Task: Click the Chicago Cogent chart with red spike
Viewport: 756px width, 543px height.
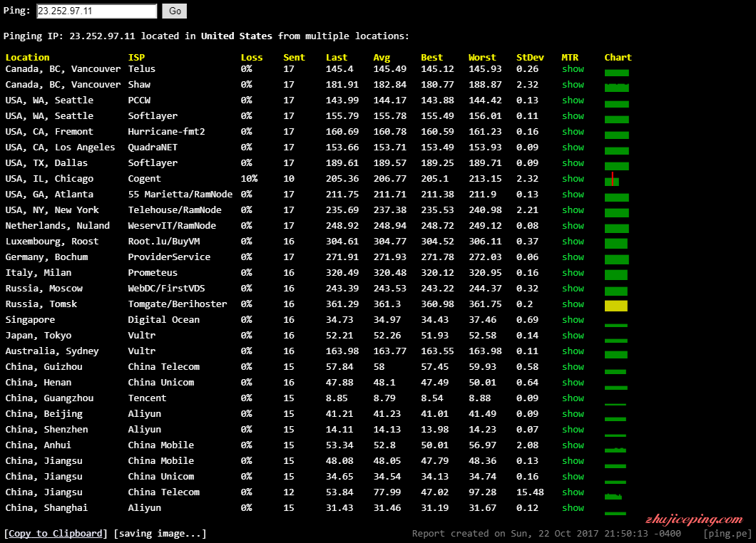Action: (x=612, y=180)
